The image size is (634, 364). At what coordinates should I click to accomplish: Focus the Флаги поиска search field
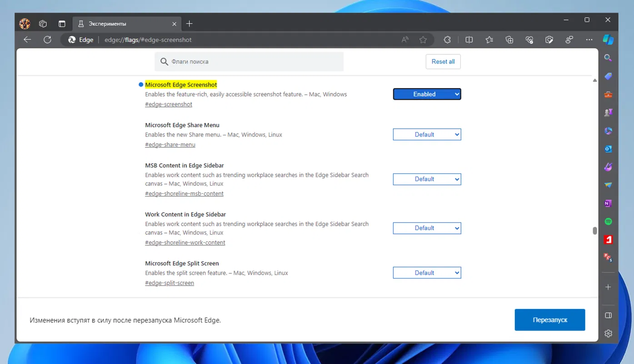249,62
